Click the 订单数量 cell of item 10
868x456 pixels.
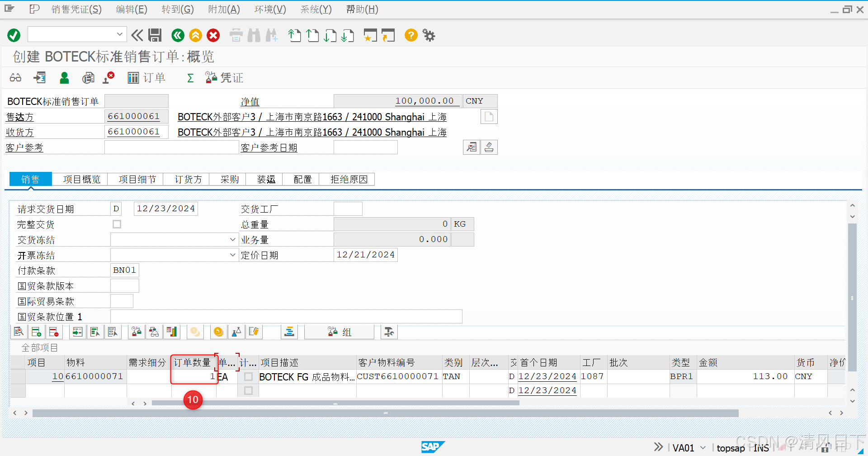pyautogui.click(x=194, y=376)
